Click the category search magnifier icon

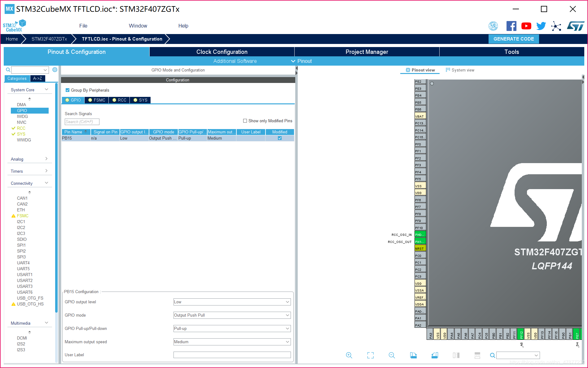click(8, 70)
